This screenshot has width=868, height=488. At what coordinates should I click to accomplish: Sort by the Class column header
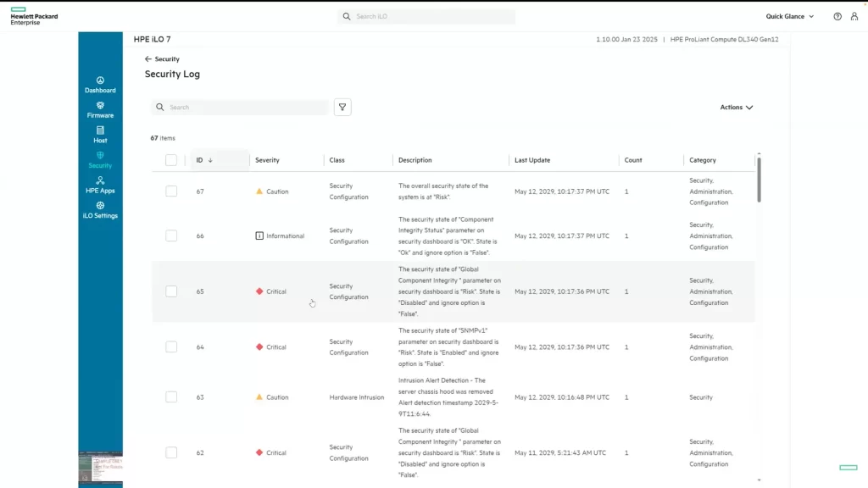[337, 160]
